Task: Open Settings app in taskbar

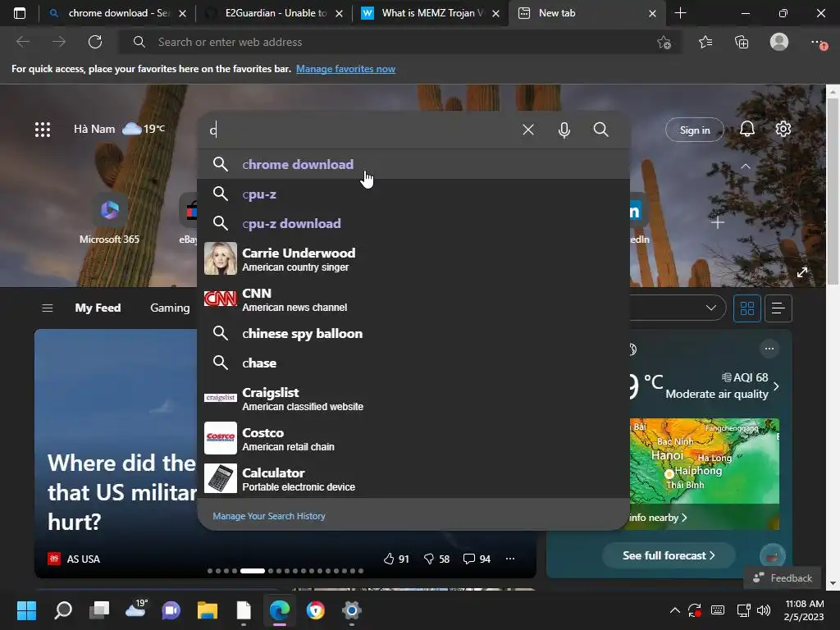Action: point(351,610)
